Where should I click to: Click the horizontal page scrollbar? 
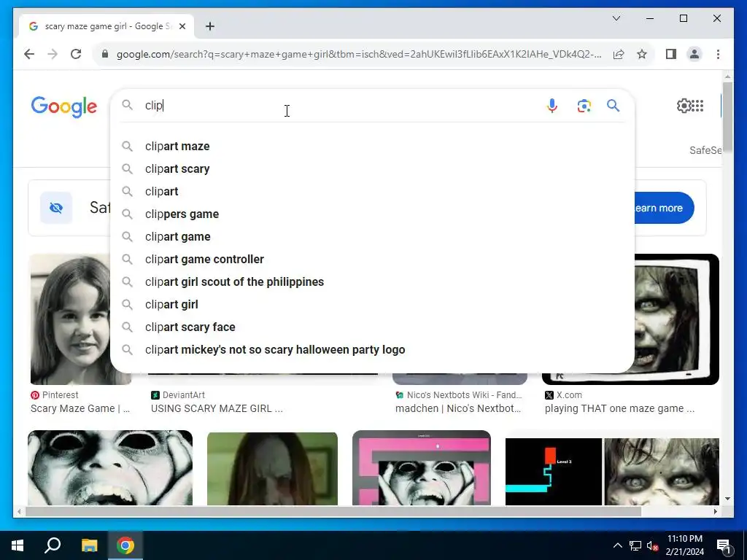coord(333,511)
